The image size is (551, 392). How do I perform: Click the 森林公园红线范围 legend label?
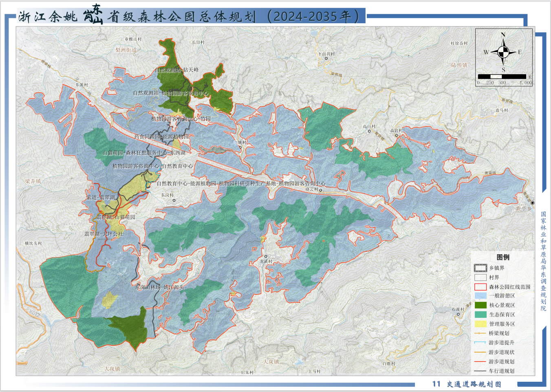click(x=510, y=287)
